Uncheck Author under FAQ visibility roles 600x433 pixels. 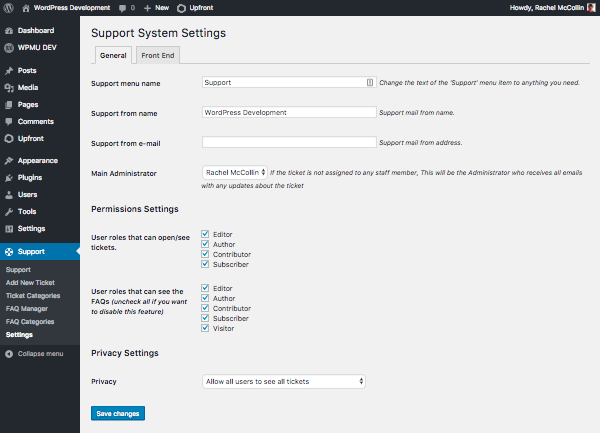tap(205, 298)
